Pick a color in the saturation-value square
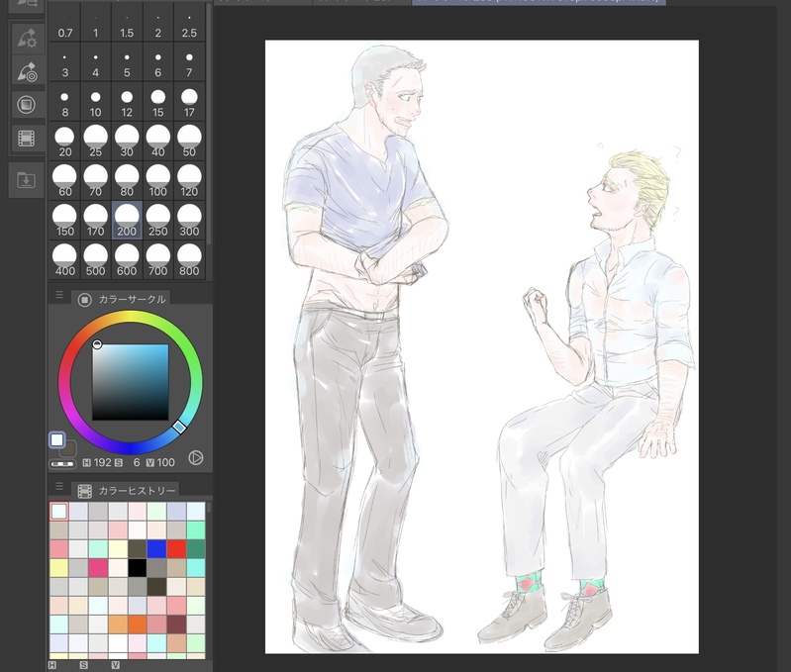Image resolution: width=791 pixels, height=672 pixels. (x=130, y=382)
